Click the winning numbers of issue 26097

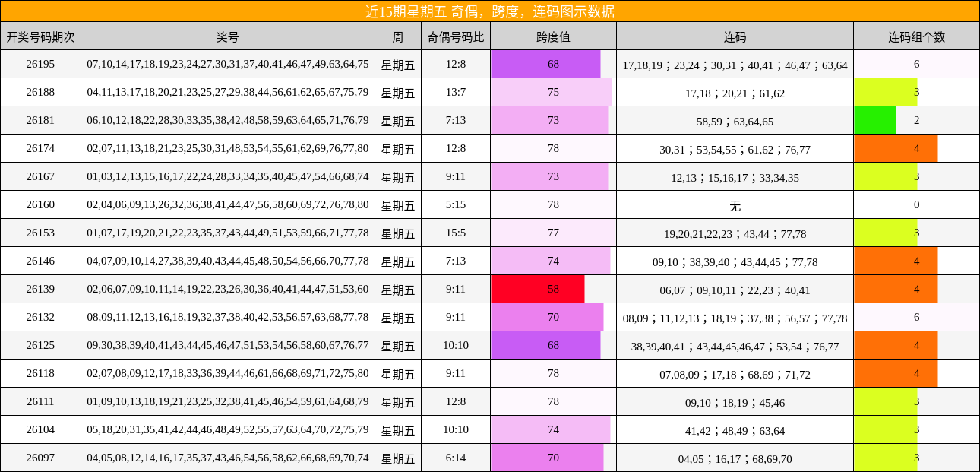click(228, 458)
